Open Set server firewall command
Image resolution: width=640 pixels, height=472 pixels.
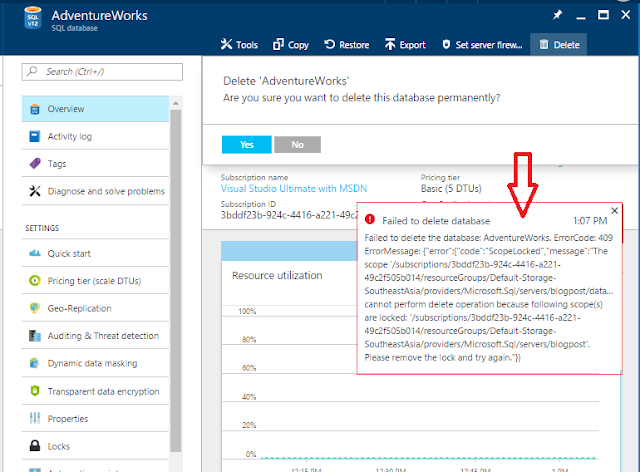(x=482, y=45)
